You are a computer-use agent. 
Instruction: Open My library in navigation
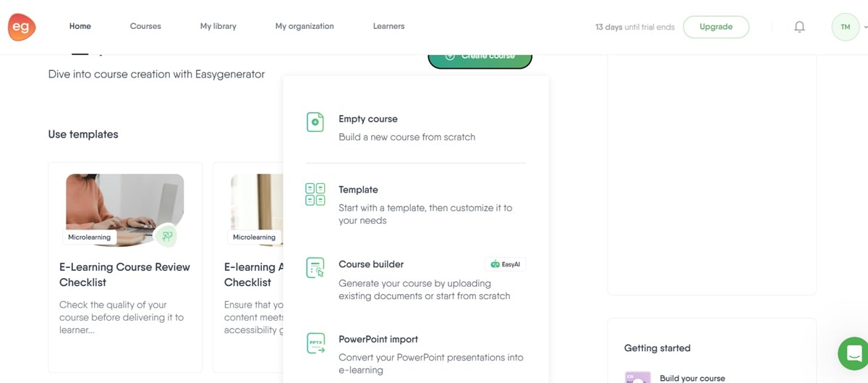click(x=218, y=27)
